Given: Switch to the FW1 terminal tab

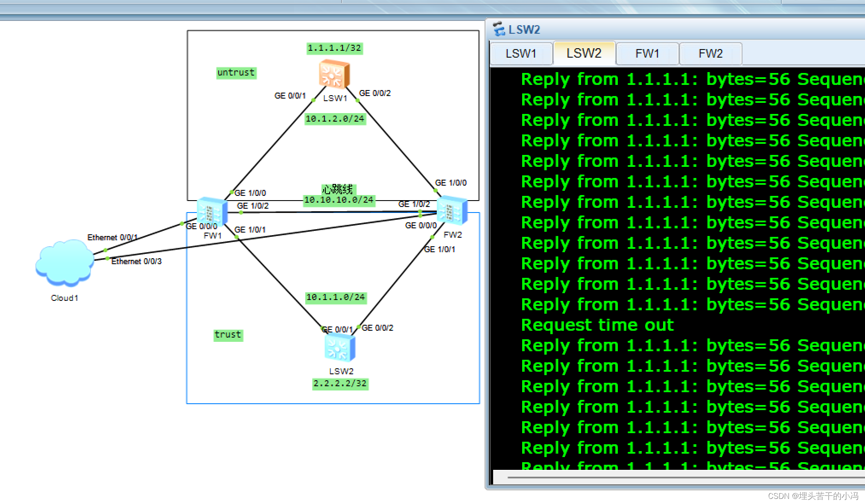Looking at the screenshot, I should click(647, 54).
